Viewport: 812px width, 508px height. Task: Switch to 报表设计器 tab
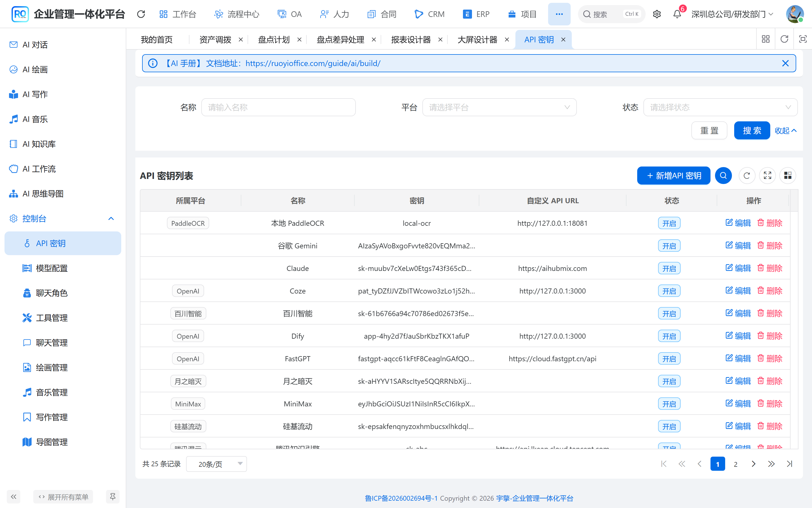click(411, 40)
